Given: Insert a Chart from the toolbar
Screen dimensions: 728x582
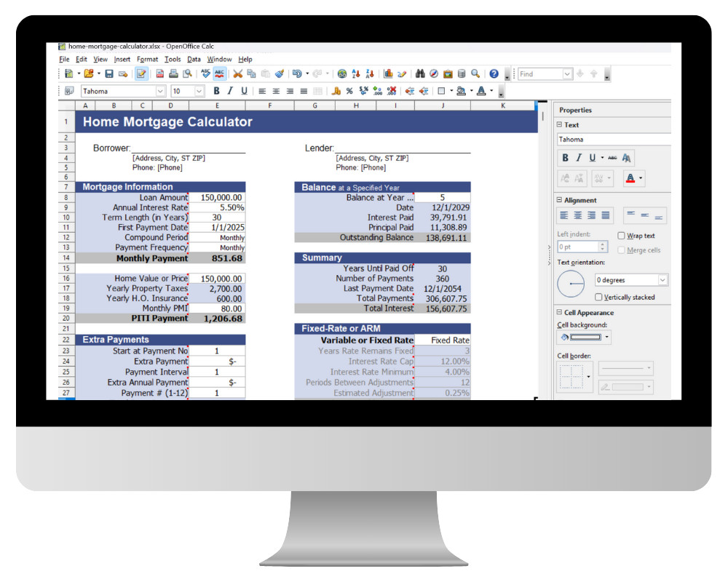Looking at the screenshot, I should tap(389, 73).
